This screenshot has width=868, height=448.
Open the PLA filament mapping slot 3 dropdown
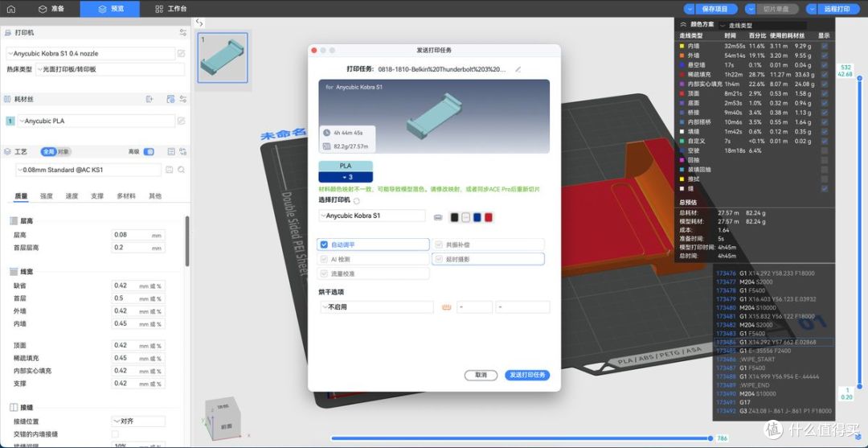click(346, 177)
